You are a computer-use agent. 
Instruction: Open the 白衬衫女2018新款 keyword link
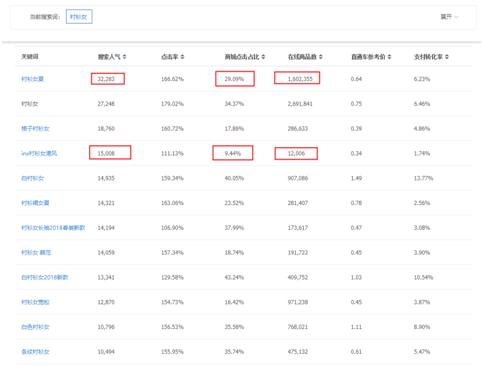click(45, 277)
